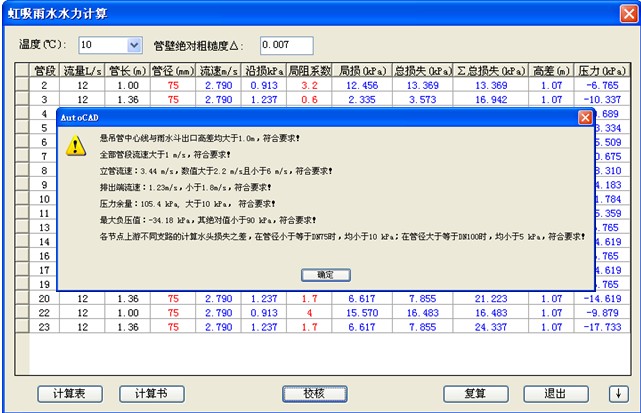Click the Σ总损失 (kPa) column header
This screenshot has height=413, width=641.
490,71
